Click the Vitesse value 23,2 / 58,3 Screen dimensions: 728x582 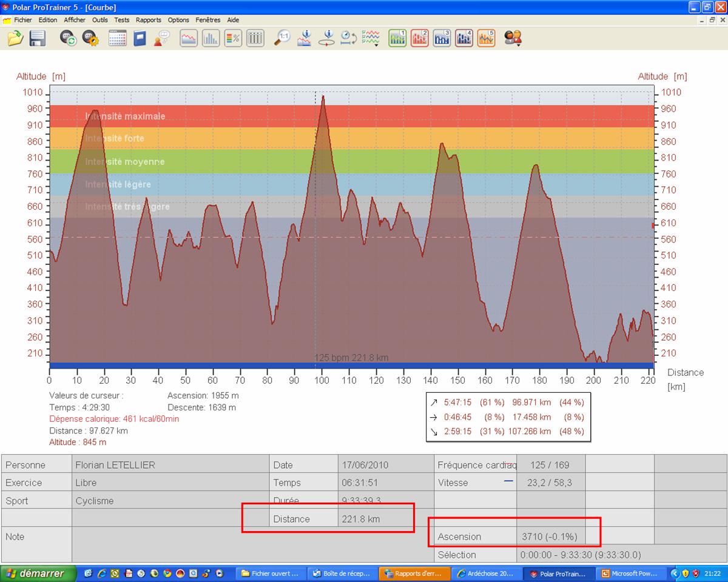point(550,483)
